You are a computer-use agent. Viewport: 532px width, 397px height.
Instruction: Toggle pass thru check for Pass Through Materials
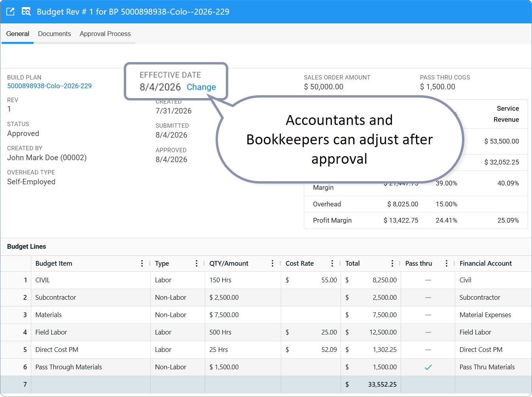pyautogui.click(x=428, y=367)
